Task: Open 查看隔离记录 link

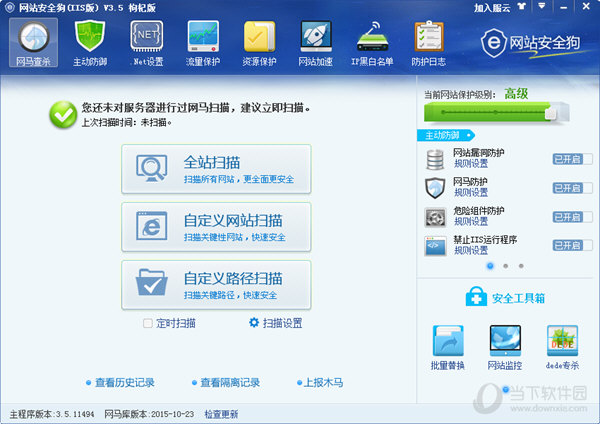Action: (x=230, y=382)
